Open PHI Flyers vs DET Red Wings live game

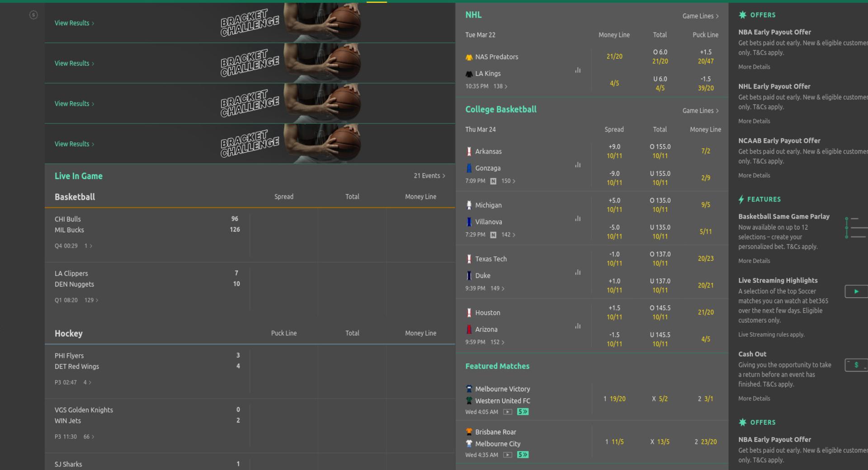[147, 371]
